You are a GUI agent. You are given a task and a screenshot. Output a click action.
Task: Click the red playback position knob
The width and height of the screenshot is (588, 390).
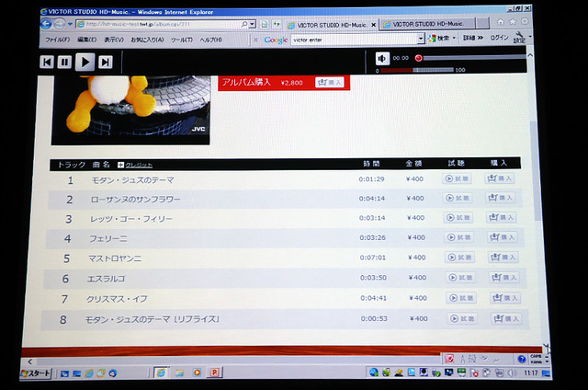click(x=419, y=58)
